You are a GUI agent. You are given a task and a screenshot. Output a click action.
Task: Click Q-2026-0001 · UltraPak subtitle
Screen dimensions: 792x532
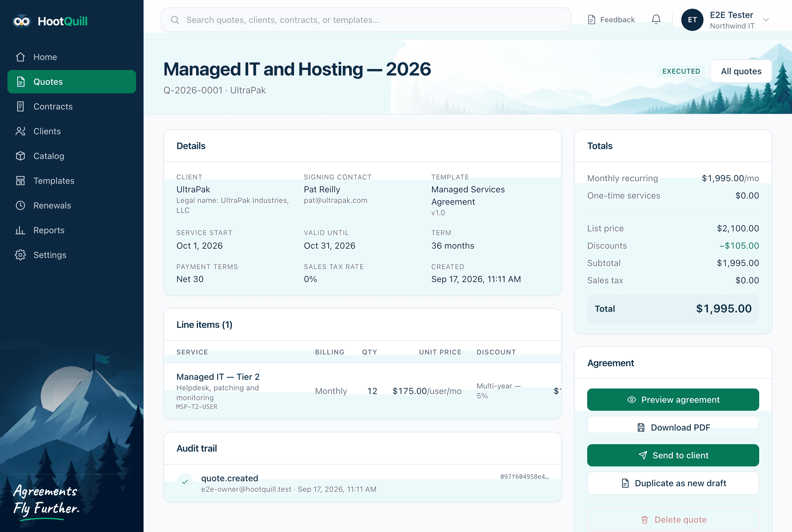(214, 90)
